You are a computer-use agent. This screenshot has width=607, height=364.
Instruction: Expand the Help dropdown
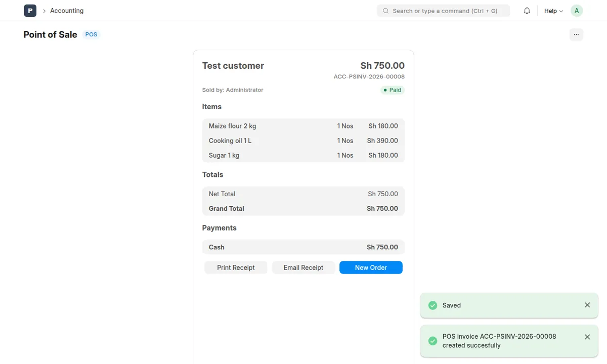pyautogui.click(x=553, y=11)
